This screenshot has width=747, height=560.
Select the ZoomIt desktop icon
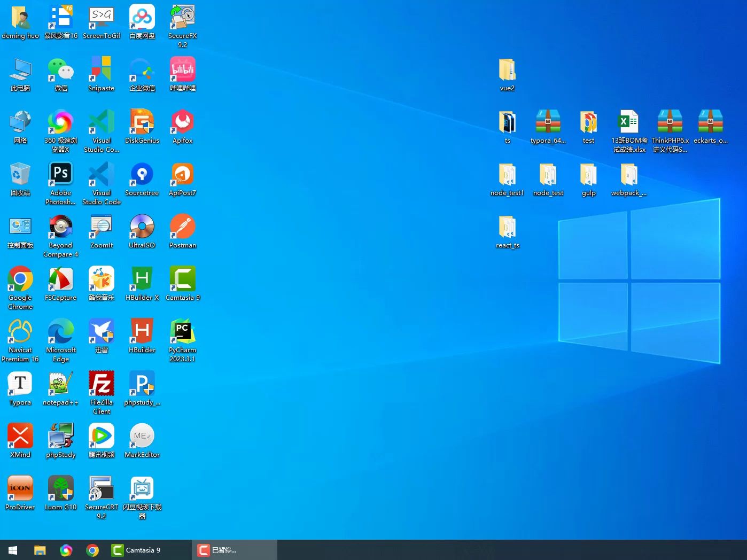102,232
